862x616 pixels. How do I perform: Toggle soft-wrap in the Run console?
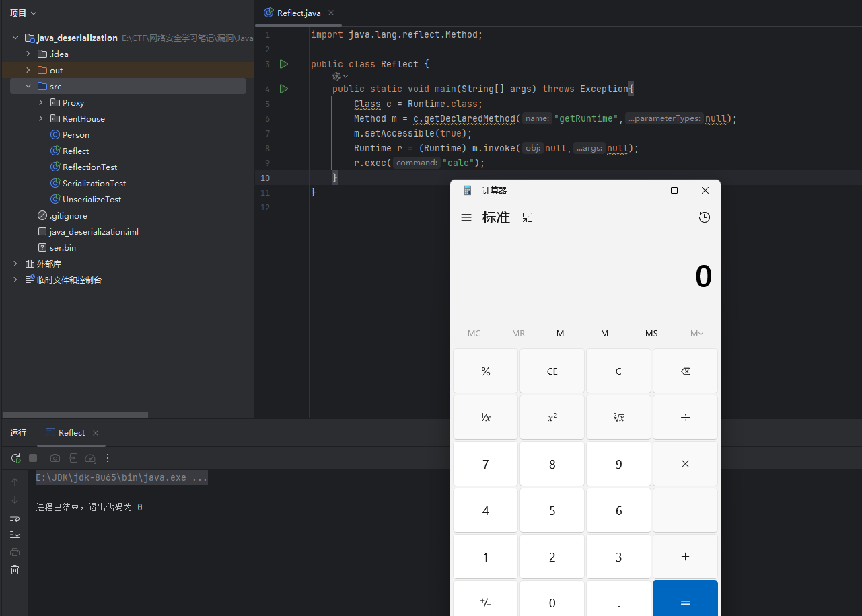point(15,517)
